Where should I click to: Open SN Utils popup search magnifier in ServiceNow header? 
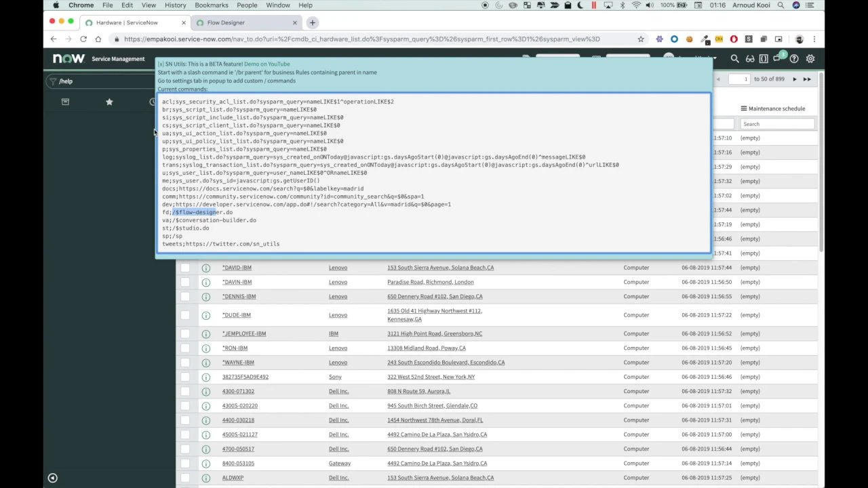point(734,58)
